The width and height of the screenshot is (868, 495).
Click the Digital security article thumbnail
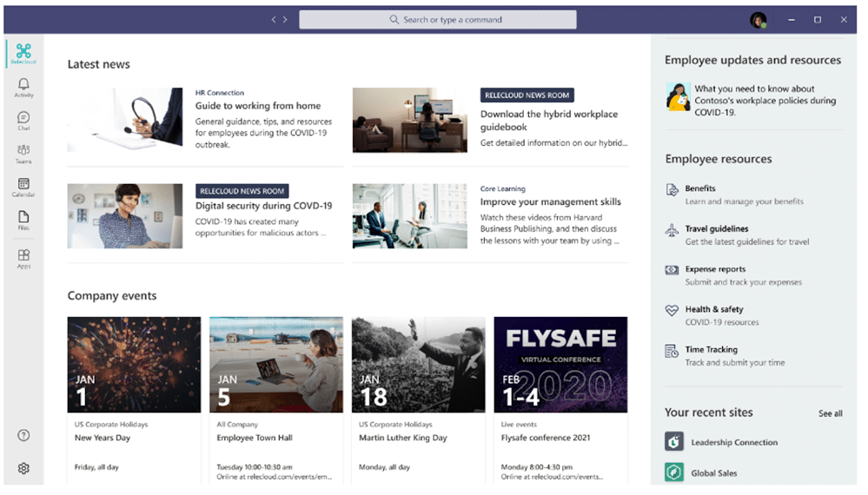point(124,215)
